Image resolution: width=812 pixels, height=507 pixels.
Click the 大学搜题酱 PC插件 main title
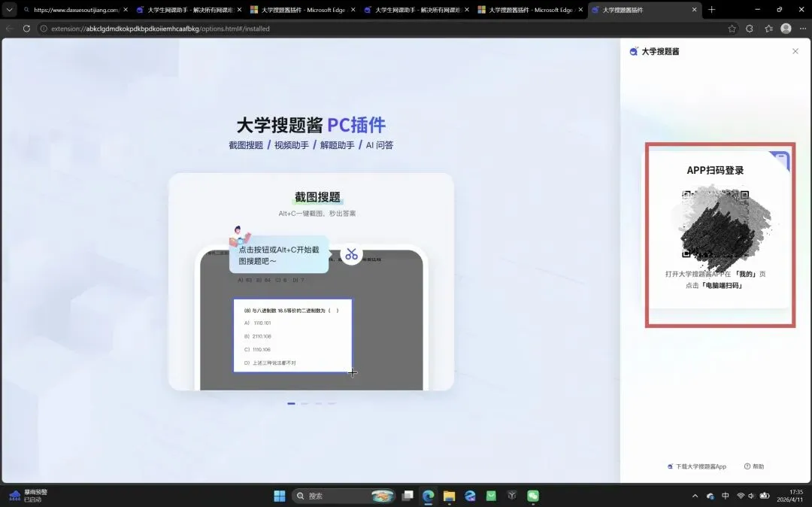[x=311, y=126]
